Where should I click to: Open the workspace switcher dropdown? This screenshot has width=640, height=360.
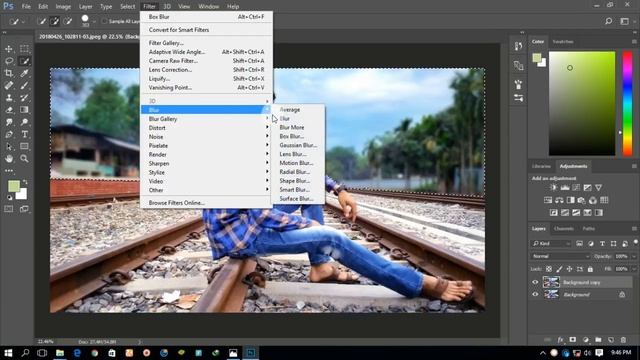(x=626, y=21)
